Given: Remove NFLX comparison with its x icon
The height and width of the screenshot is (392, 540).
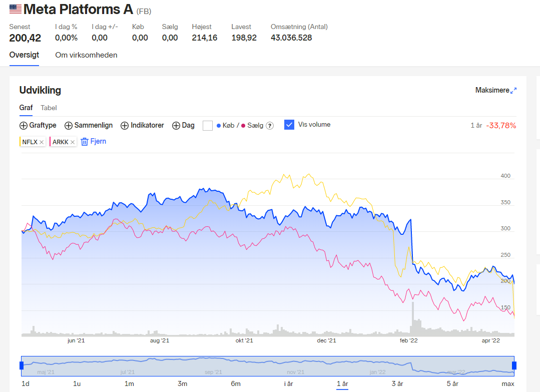Looking at the screenshot, I should click(x=42, y=142).
